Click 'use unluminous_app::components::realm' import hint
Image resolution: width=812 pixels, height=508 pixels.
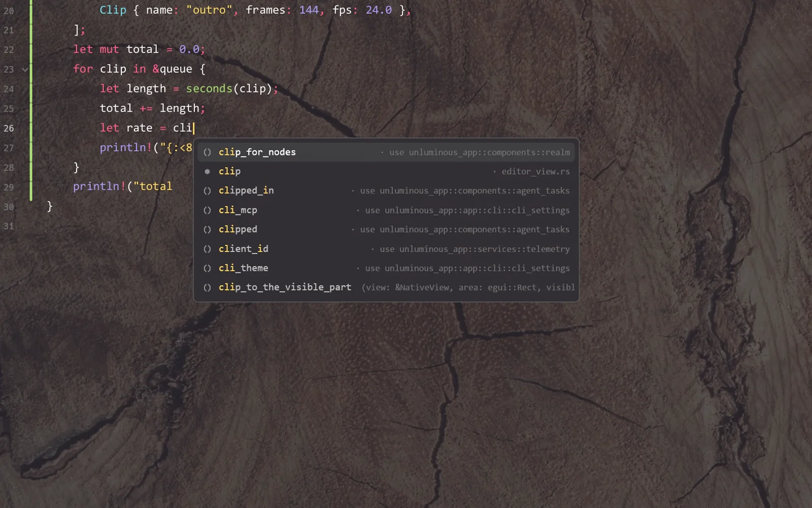coord(480,152)
